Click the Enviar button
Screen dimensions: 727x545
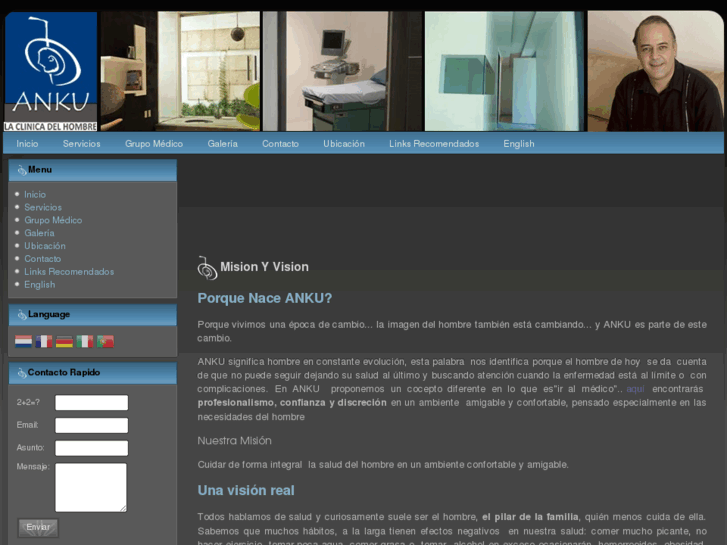[38, 527]
